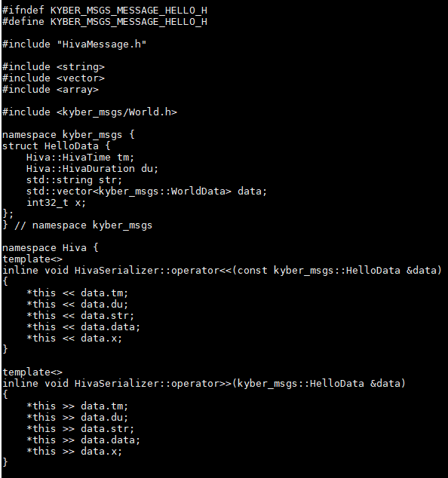The width and height of the screenshot is (448, 478).
Task: Place cursor on "HivaMessage.h" include
Action: pos(102,44)
